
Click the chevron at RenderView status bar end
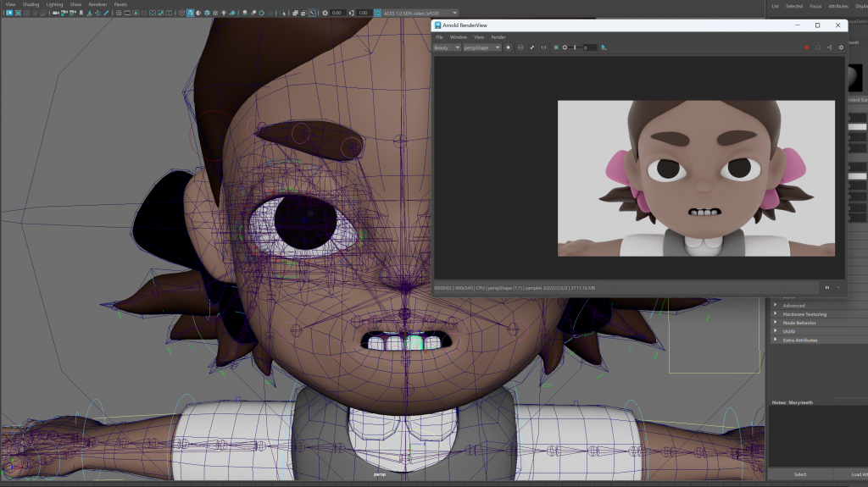(838, 288)
